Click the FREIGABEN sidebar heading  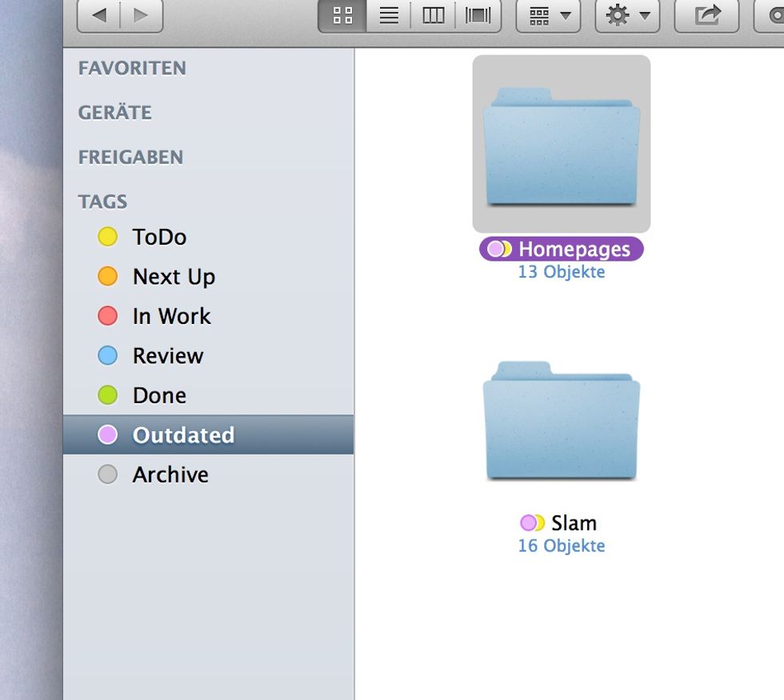tap(130, 157)
